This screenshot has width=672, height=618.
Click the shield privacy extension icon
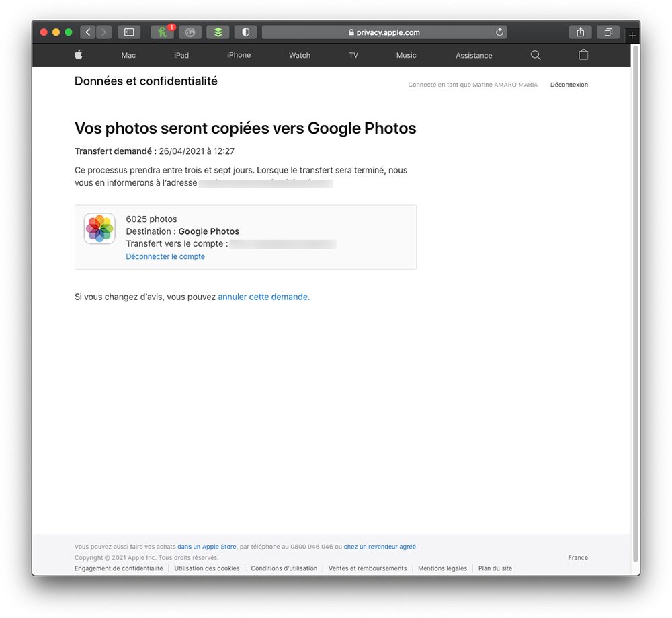click(245, 32)
